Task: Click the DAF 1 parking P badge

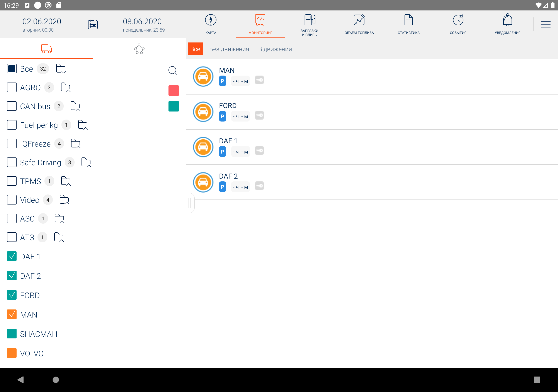Action: pyautogui.click(x=222, y=152)
